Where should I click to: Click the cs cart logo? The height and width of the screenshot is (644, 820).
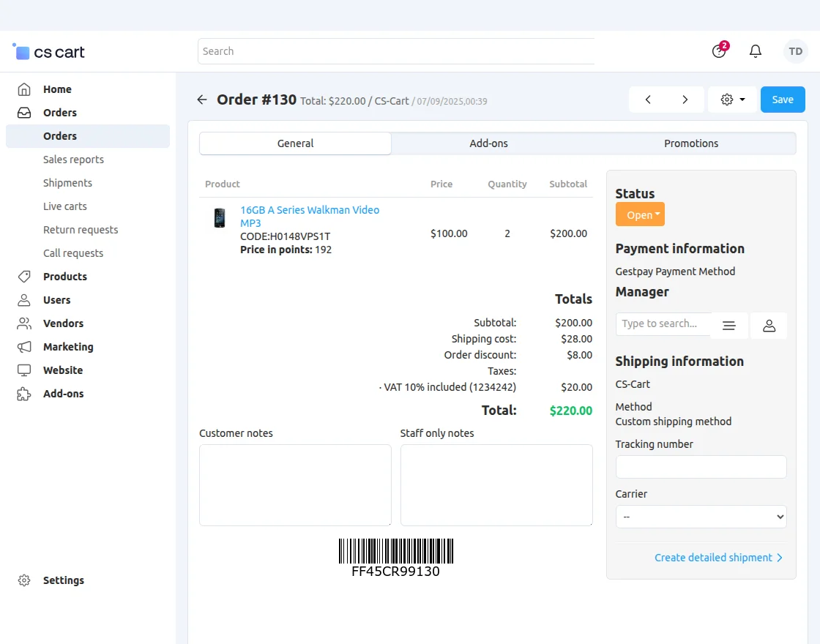point(48,52)
